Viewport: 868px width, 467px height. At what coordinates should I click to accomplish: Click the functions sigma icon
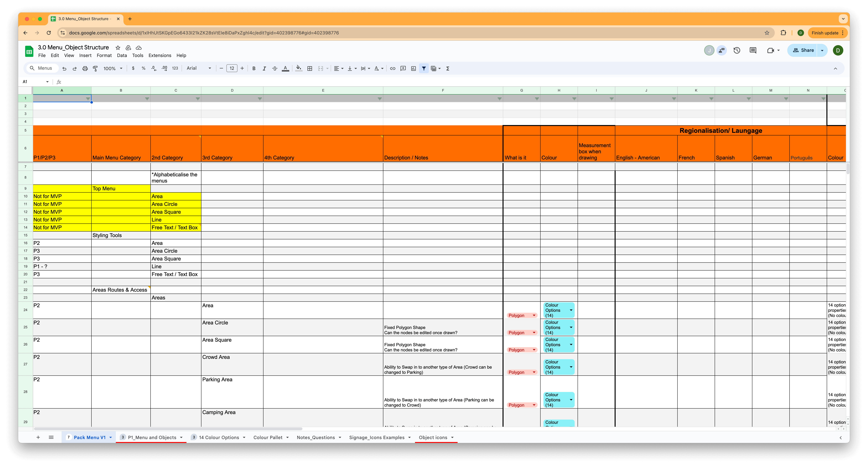[x=448, y=68]
